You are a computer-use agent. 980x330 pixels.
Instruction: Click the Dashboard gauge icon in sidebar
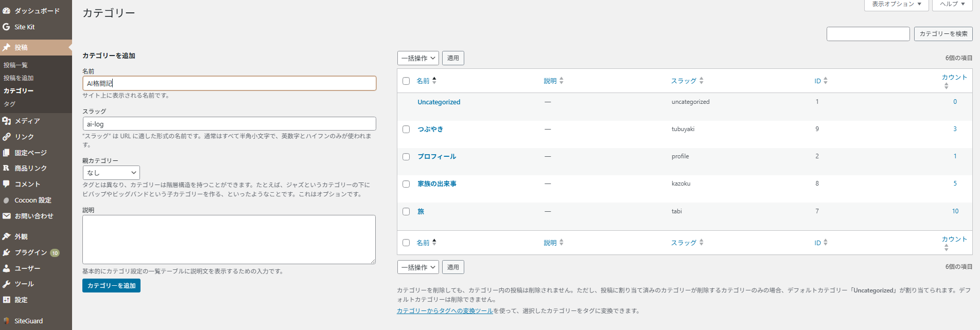(7, 11)
